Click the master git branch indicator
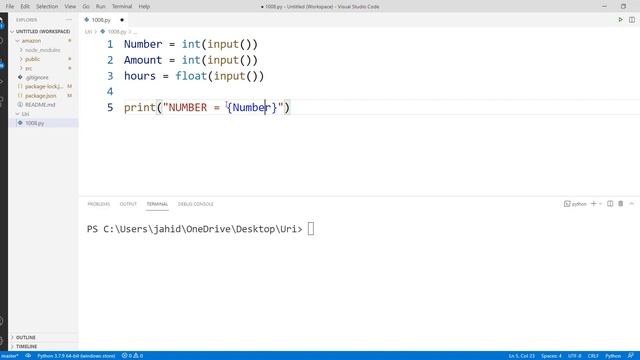This screenshot has width=640, height=360. tap(10, 356)
